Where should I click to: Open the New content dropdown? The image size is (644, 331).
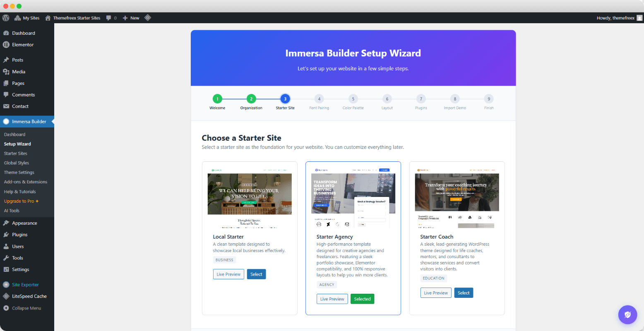coord(131,18)
